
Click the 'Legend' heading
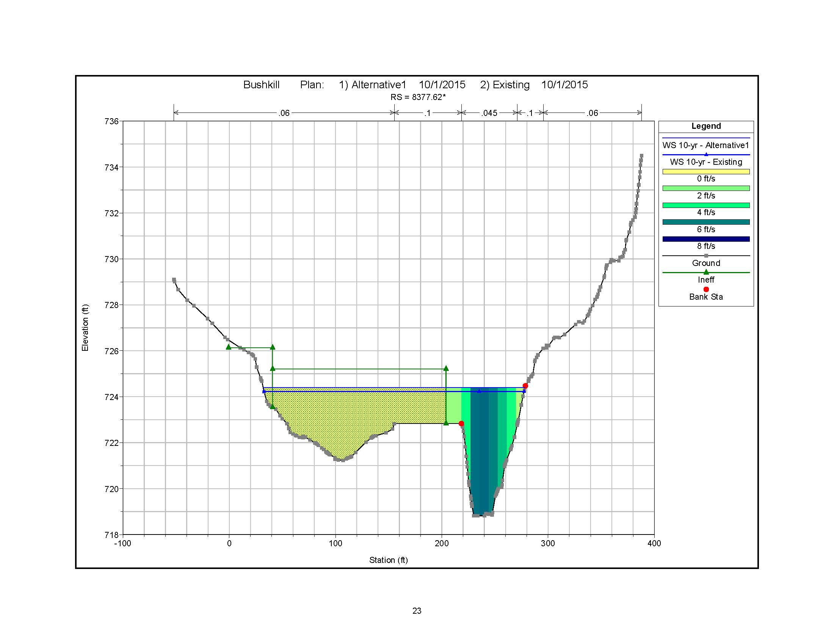click(706, 126)
